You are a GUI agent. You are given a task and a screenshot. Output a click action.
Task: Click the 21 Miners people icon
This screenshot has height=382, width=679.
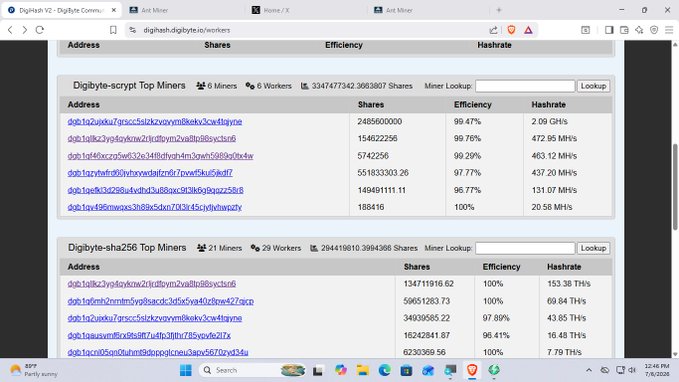coord(201,248)
